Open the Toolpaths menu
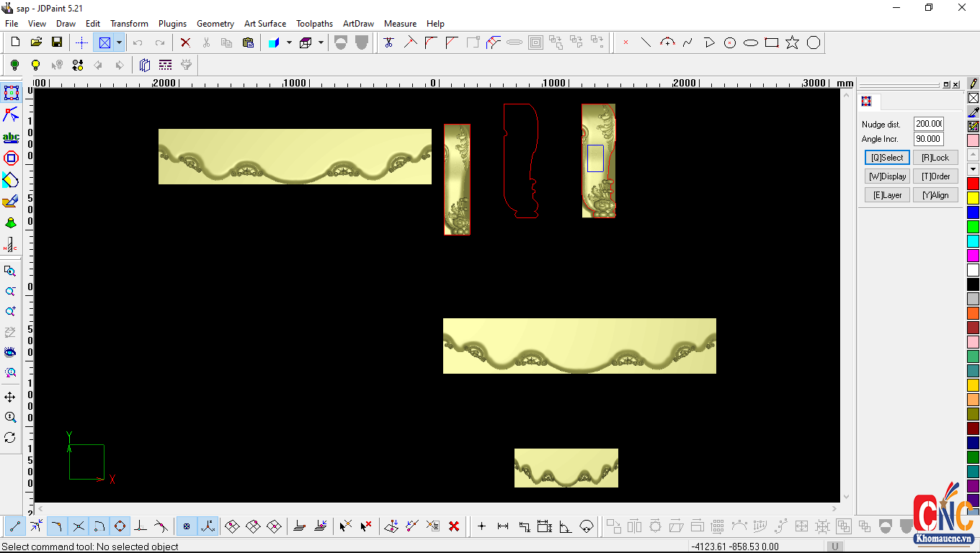Image resolution: width=980 pixels, height=553 pixels. [x=314, y=23]
